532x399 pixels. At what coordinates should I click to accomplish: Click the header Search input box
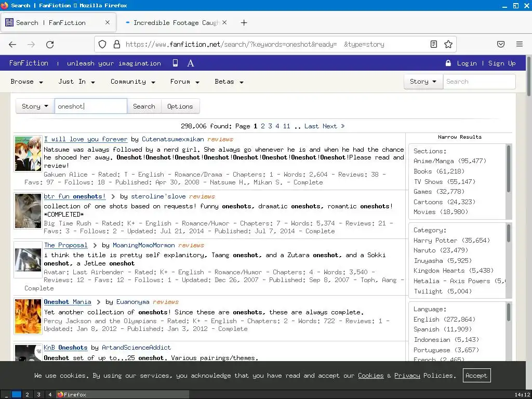tap(479, 82)
